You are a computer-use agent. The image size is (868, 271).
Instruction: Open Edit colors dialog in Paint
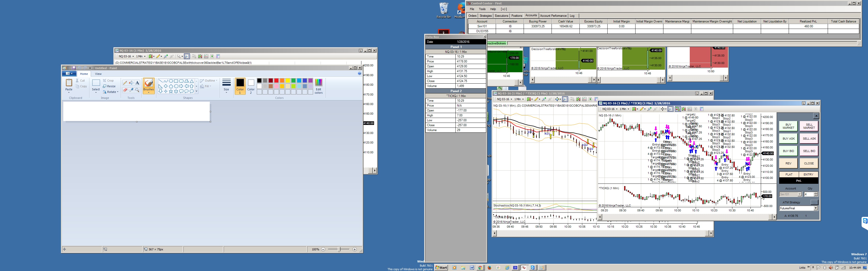click(x=319, y=86)
